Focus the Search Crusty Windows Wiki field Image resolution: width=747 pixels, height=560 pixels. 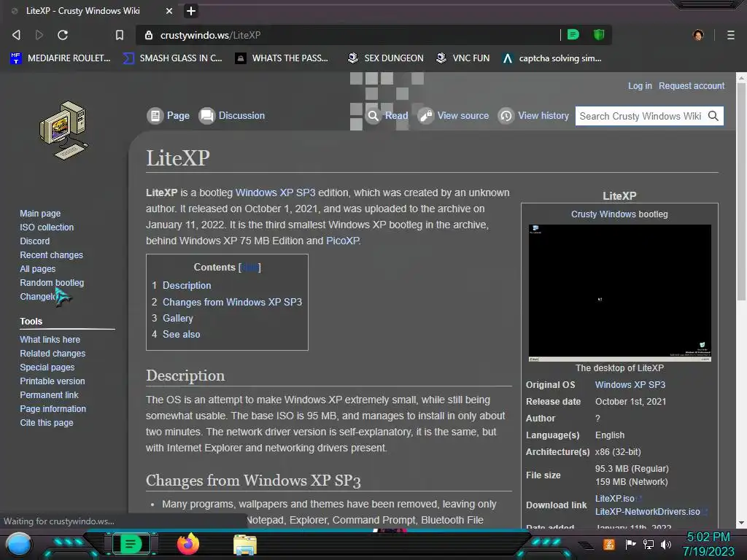click(640, 116)
